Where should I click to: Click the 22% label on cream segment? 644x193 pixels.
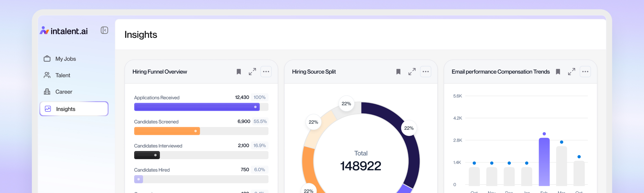[313, 122]
